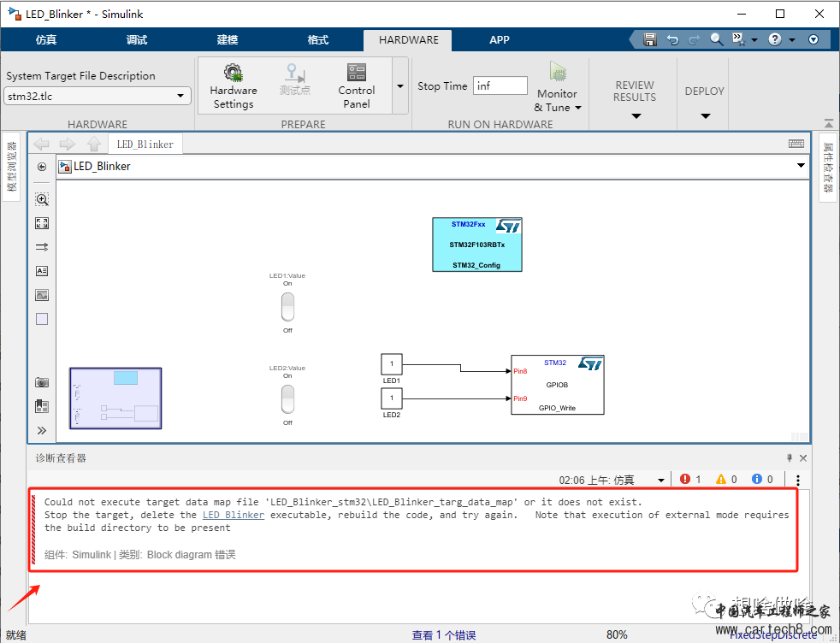The height and width of the screenshot is (643, 840).
Task: Click the FixedStepDiscrete solver link
Action: point(773,635)
